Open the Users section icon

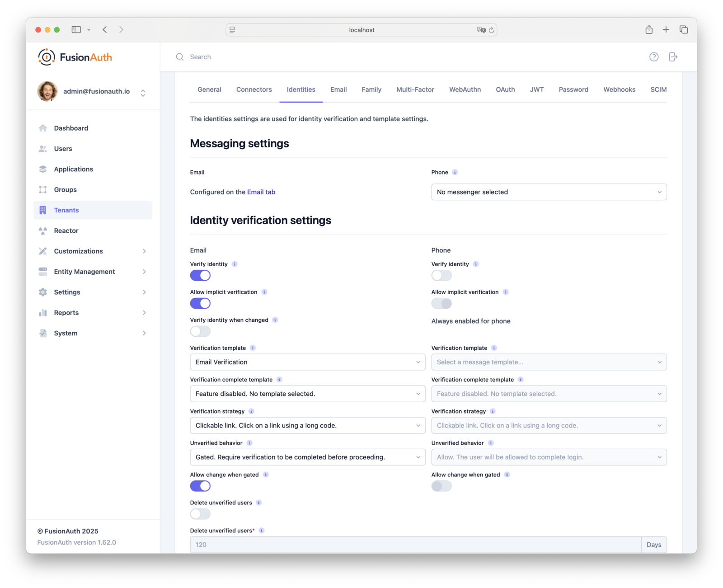coord(43,148)
